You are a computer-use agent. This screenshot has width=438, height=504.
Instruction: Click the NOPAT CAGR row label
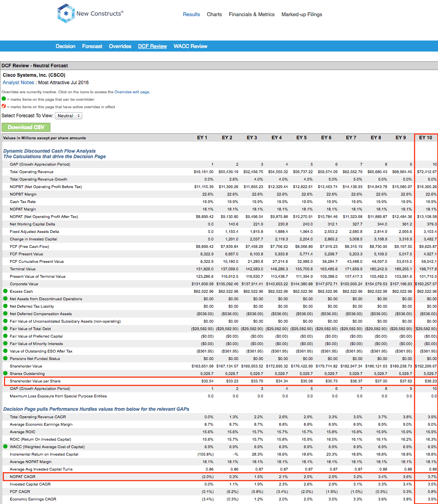pos(22,476)
